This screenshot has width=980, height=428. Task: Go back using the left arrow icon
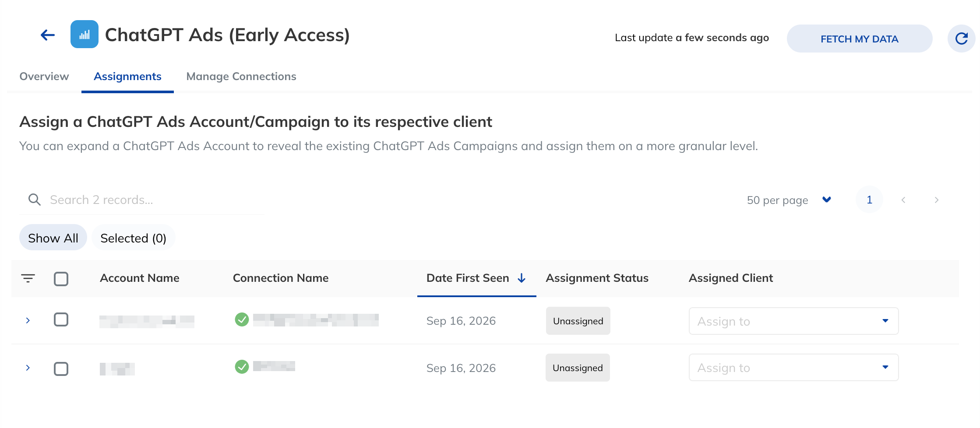coord(48,35)
